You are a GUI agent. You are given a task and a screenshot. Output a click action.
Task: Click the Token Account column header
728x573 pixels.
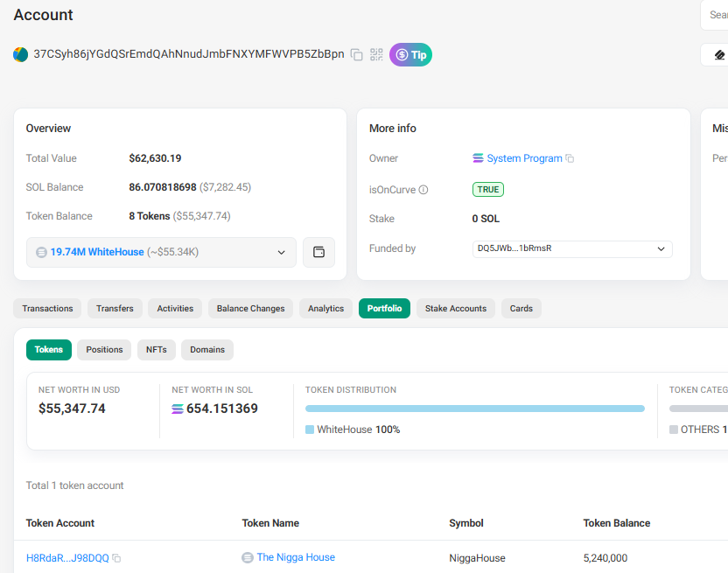[59, 523]
